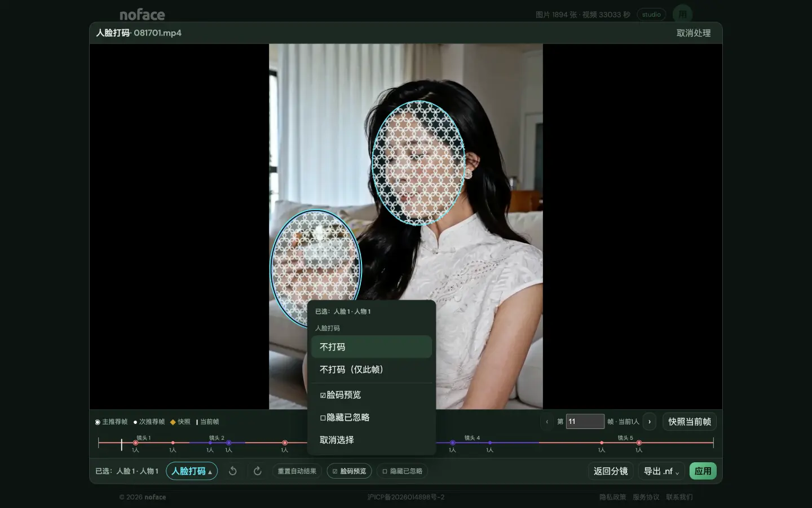Click the 已选：人脸 1 · 人物 1 status in bottom bar
812x508 pixels.
127,471
